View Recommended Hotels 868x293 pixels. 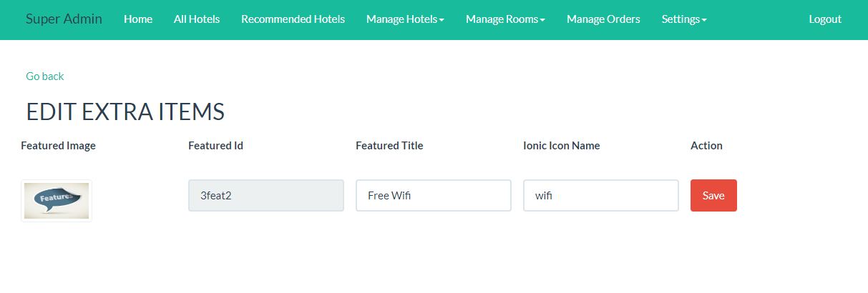pyautogui.click(x=293, y=19)
